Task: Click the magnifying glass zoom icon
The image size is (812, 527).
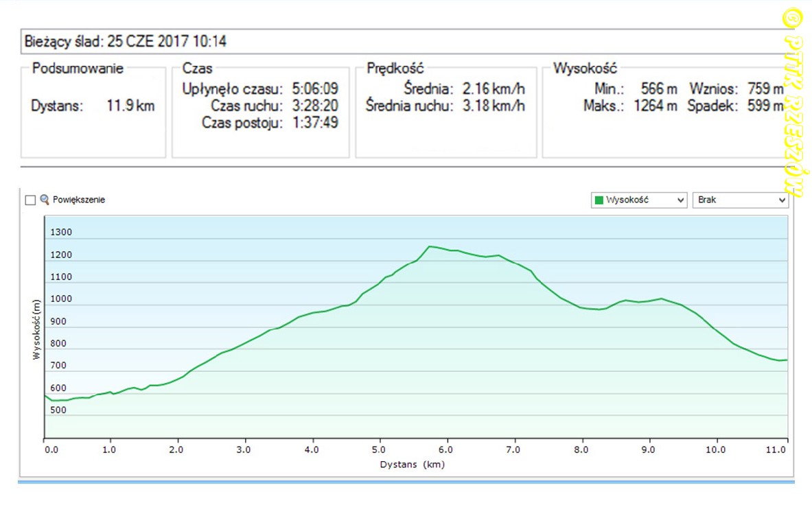Action: (45, 200)
